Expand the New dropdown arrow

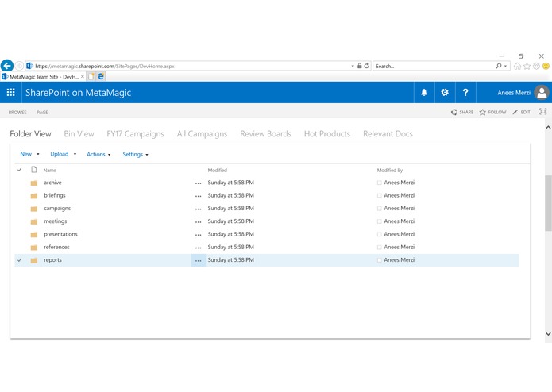pyautogui.click(x=38, y=154)
